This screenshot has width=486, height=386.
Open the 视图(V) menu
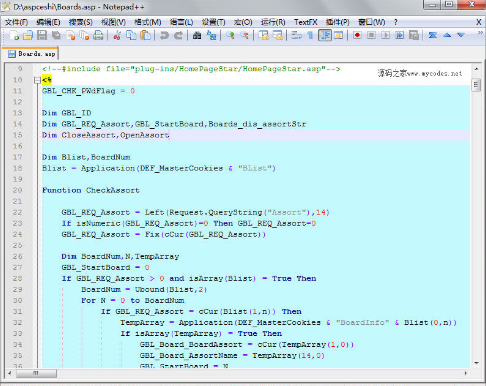point(113,22)
